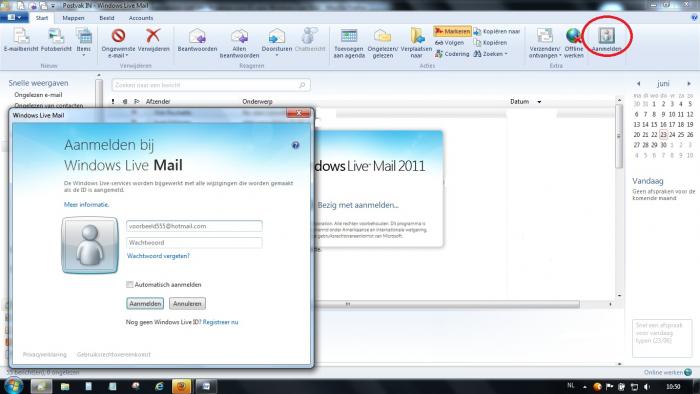Open the Accounts ribbon tab

[x=141, y=18]
